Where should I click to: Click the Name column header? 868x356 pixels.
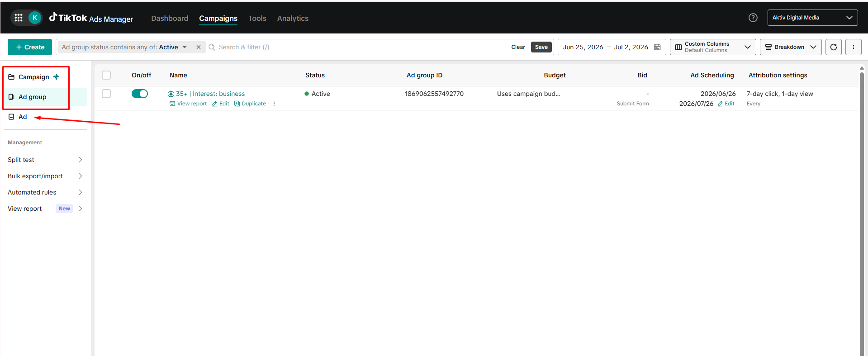[178, 75]
